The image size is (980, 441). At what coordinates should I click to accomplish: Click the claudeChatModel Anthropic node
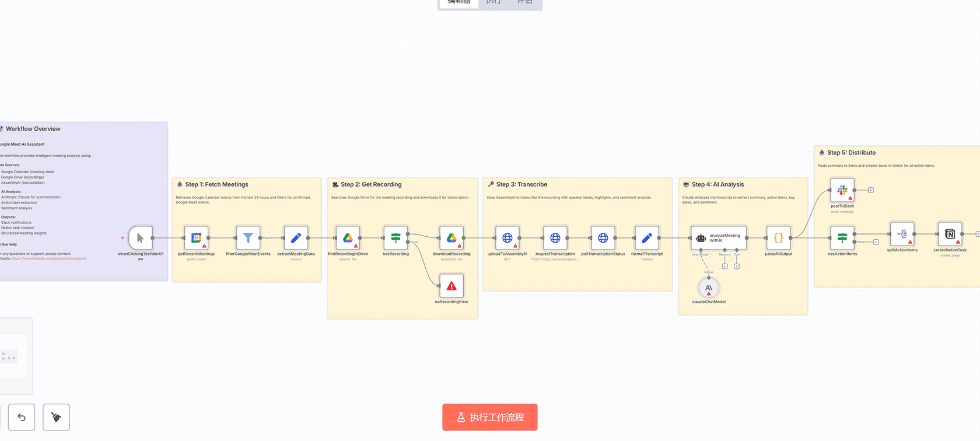[709, 288]
